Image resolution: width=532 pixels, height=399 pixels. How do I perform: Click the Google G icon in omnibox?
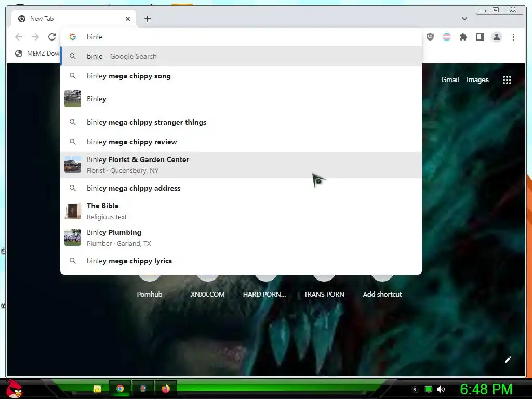click(x=73, y=37)
